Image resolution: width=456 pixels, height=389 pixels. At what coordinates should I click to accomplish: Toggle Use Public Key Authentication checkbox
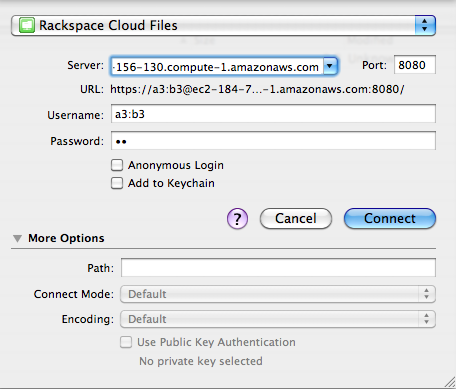click(126, 342)
